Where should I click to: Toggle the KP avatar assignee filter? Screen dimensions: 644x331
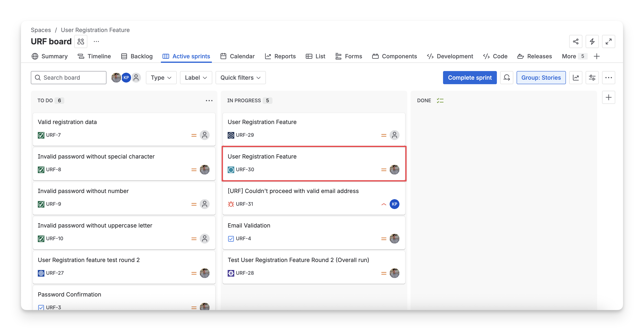tap(126, 78)
